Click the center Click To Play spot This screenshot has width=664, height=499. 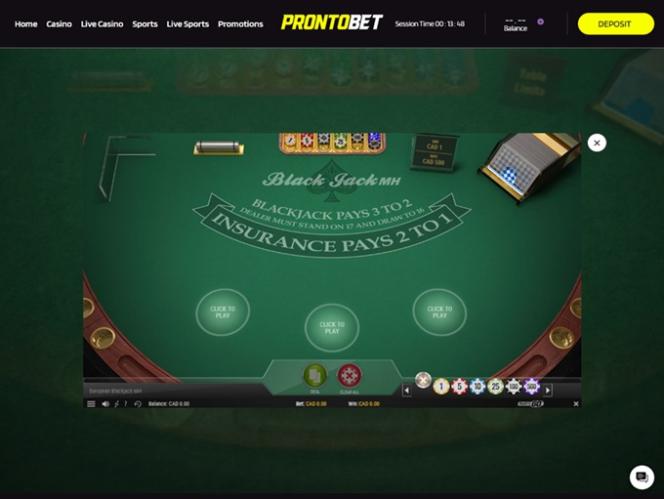[x=332, y=328]
